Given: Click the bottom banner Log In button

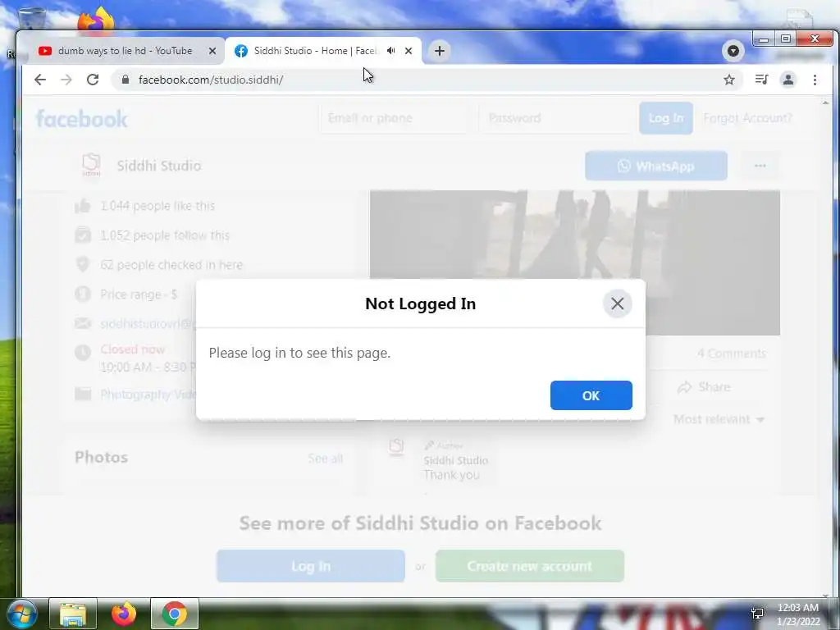Looking at the screenshot, I should point(311,566).
